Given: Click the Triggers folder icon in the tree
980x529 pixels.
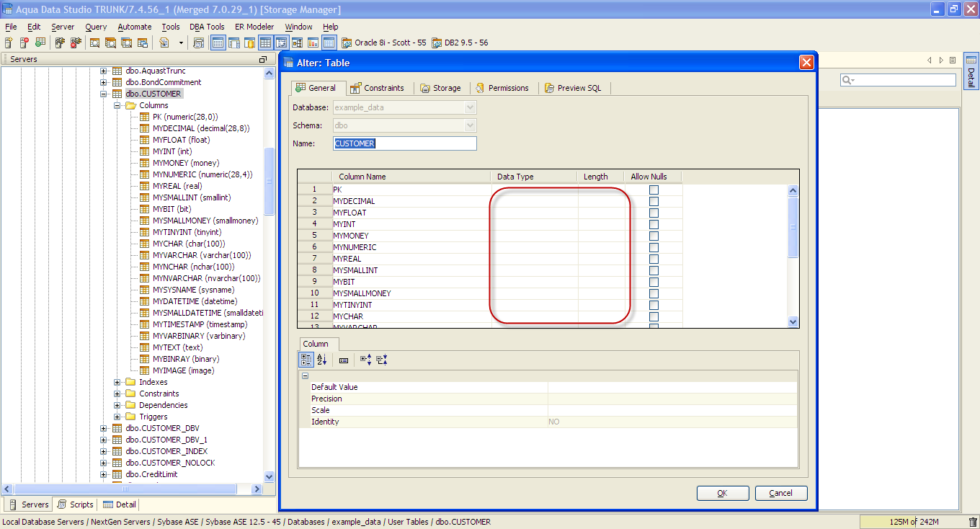Looking at the screenshot, I should [130, 417].
